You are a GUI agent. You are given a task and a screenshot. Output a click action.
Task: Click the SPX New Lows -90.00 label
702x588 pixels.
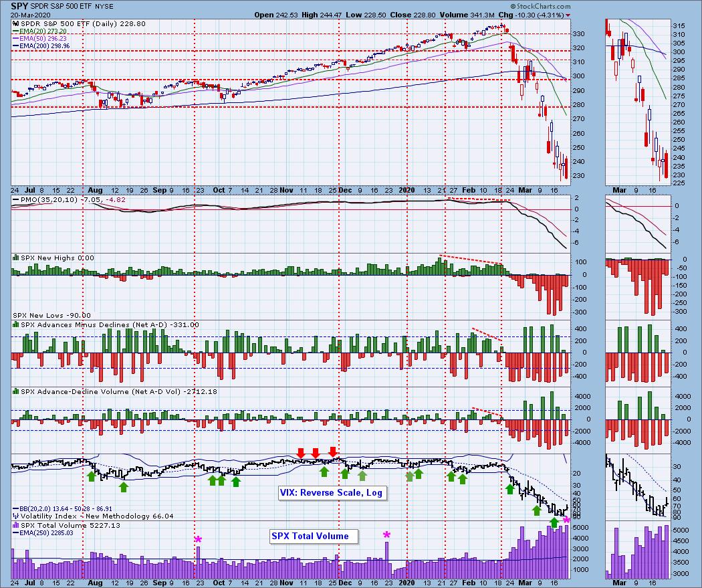[x=51, y=315]
